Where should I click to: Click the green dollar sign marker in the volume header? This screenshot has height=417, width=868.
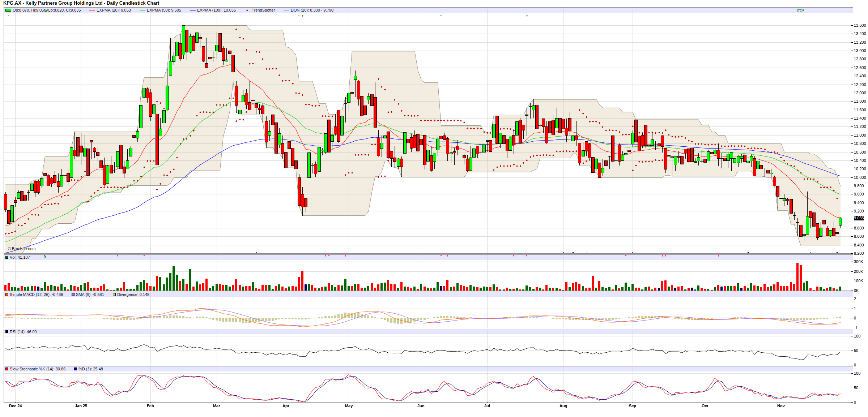click(x=45, y=257)
